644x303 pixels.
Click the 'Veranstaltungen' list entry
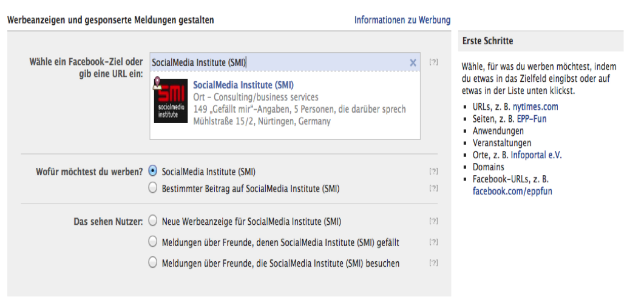(x=501, y=142)
